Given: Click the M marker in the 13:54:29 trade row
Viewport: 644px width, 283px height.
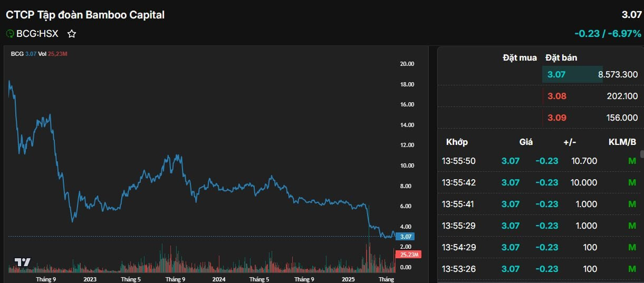Looking at the screenshot, I should 632,247.
